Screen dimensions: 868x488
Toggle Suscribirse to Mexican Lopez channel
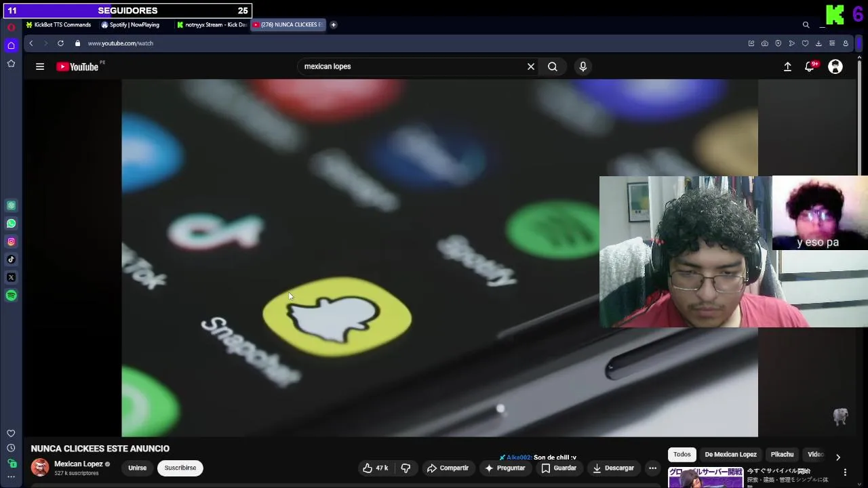pos(180,468)
